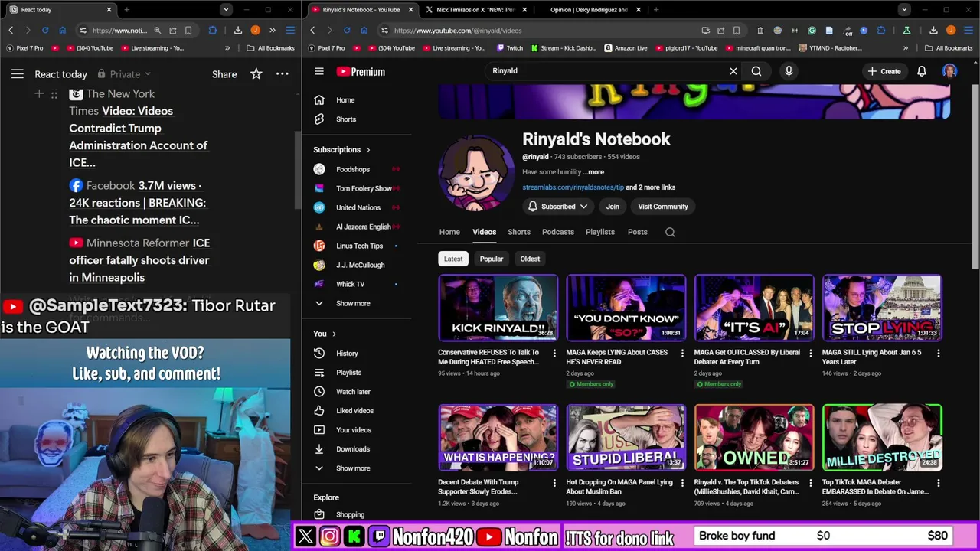
Task: Open the MILLIE DESTROYED video thumbnail
Action: click(883, 438)
